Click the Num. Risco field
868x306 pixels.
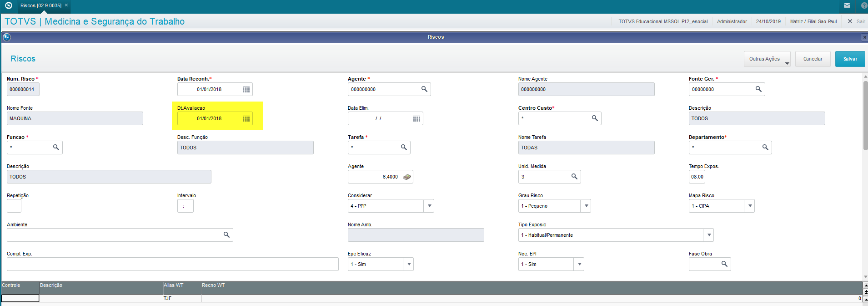(x=23, y=89)
